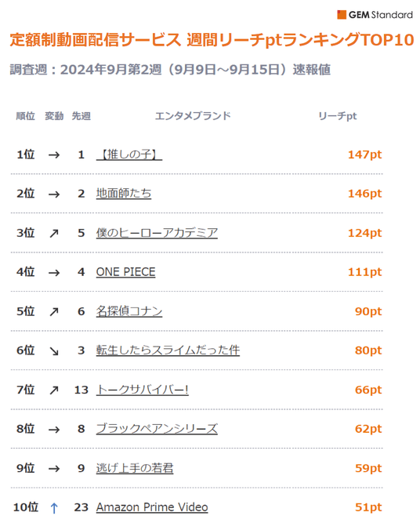The height and width of the screenshot is (523, 420).
Task: Click 僕のヒーローアカデミア link
Action: click(157, 233)
